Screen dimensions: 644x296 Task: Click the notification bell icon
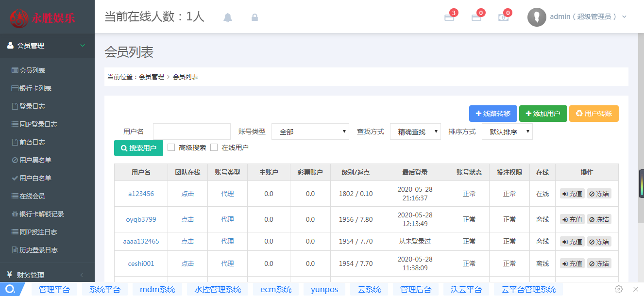(x=228, y=17)
